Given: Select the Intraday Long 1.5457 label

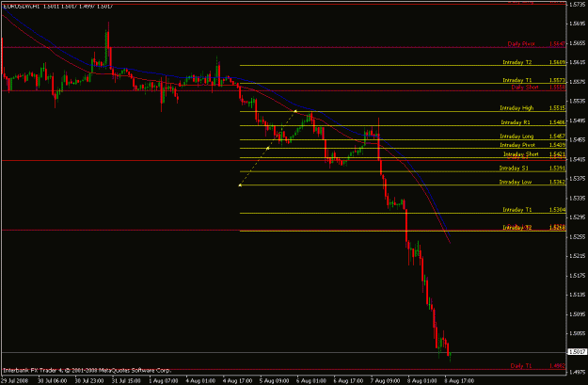Looking at the screenshot, I should coord(532,136).
